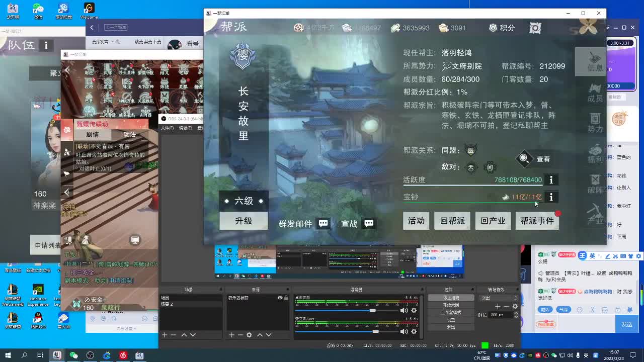Click the 樱 guild emblem badge
Screen dimensions: 644x362
point(243,56)
